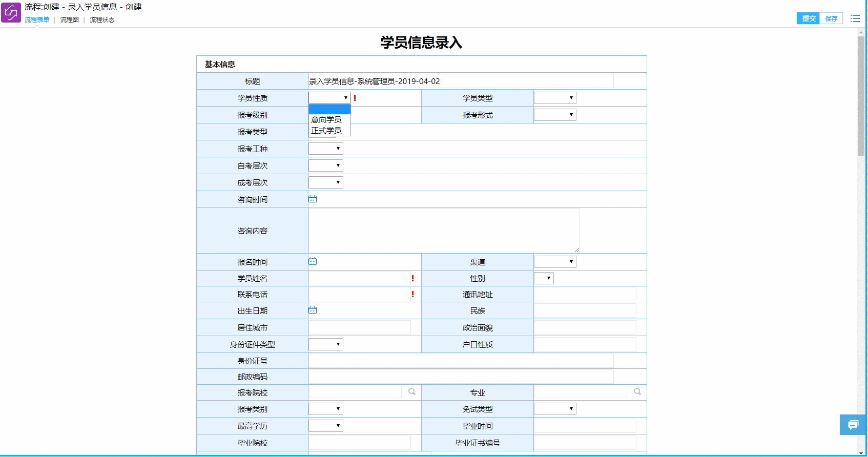Click the 民族 input field

click(585, 310)
